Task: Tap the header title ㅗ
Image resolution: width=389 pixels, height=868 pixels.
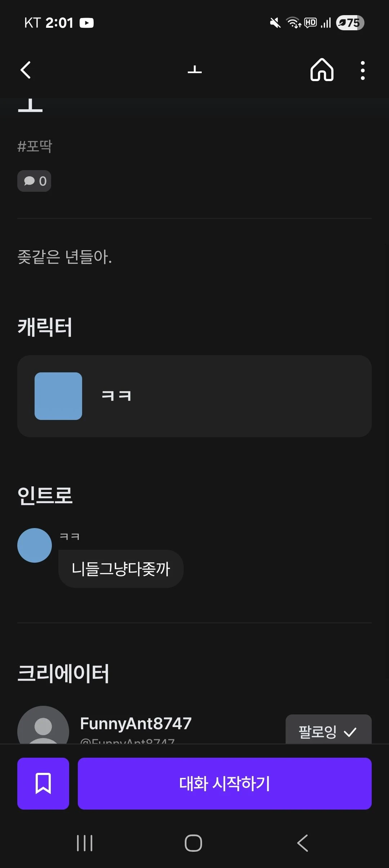Action: [x=194, y=70]
